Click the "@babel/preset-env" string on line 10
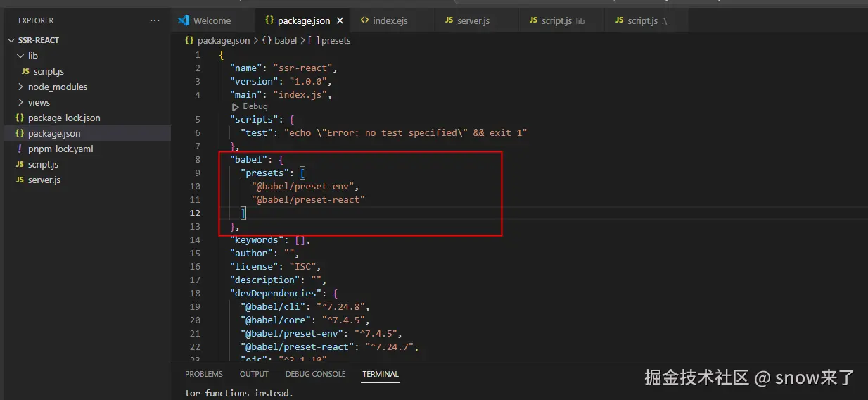Screen dimensions: 868x400 305,187
